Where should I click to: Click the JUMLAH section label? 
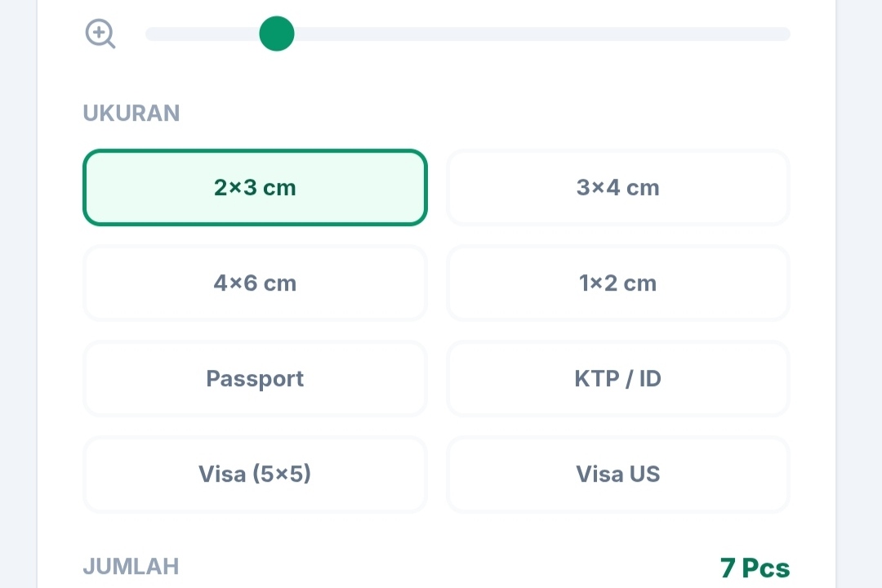pos(131,567)
